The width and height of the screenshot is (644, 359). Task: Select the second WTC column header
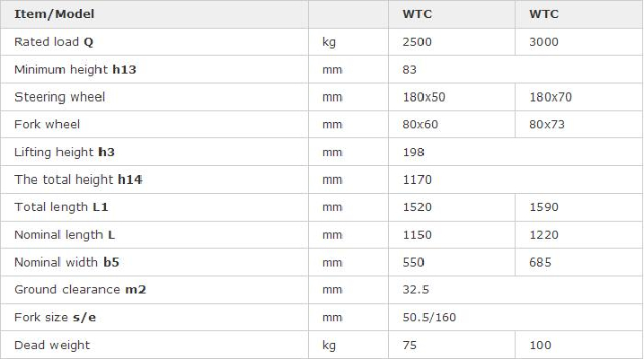coord(543,14)
